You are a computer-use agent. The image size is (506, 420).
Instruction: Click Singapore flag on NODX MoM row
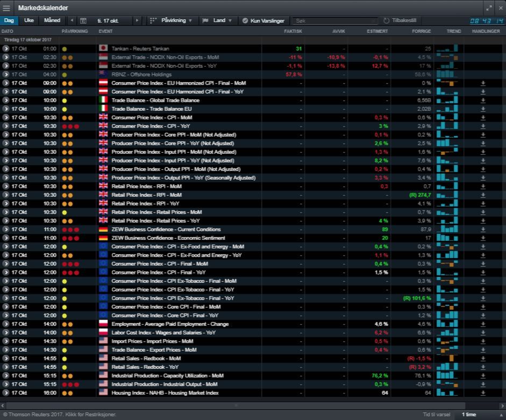[103, 57]
